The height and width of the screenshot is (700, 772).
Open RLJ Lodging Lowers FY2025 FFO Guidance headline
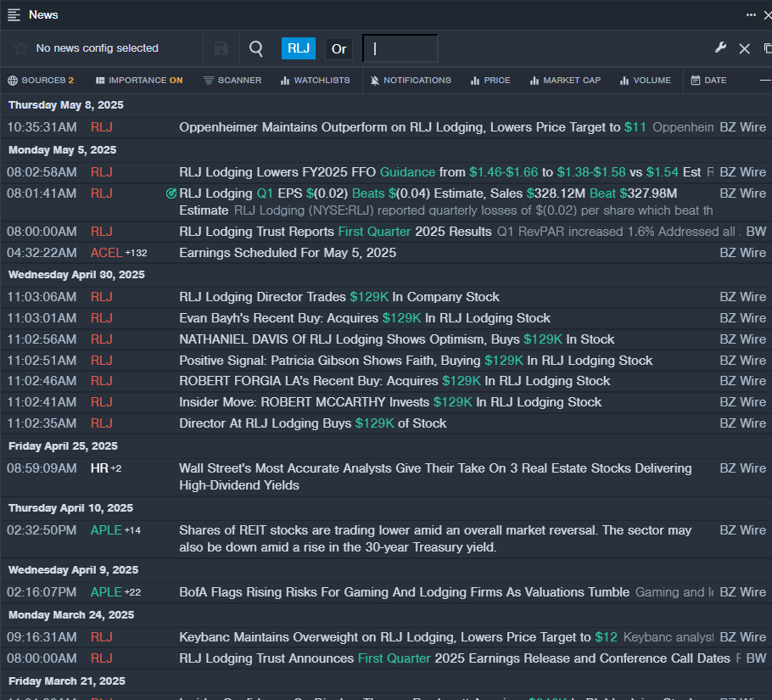(x=440, y=172)
